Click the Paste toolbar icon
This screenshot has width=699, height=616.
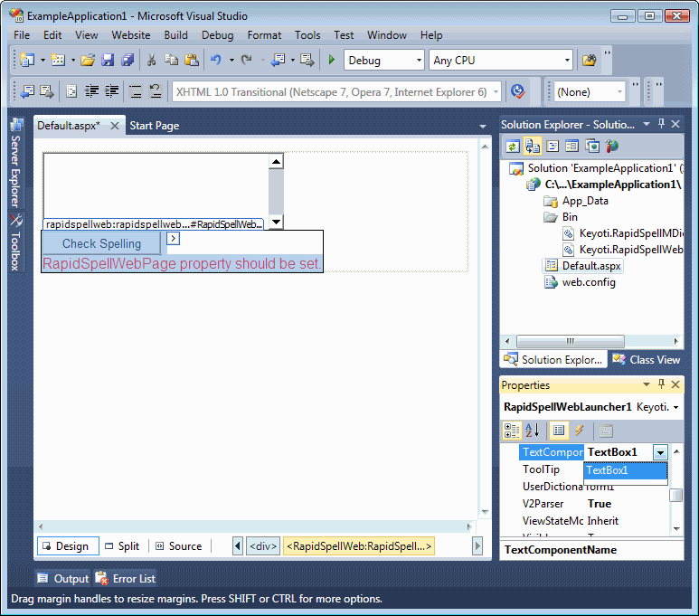tap(191, 60)
